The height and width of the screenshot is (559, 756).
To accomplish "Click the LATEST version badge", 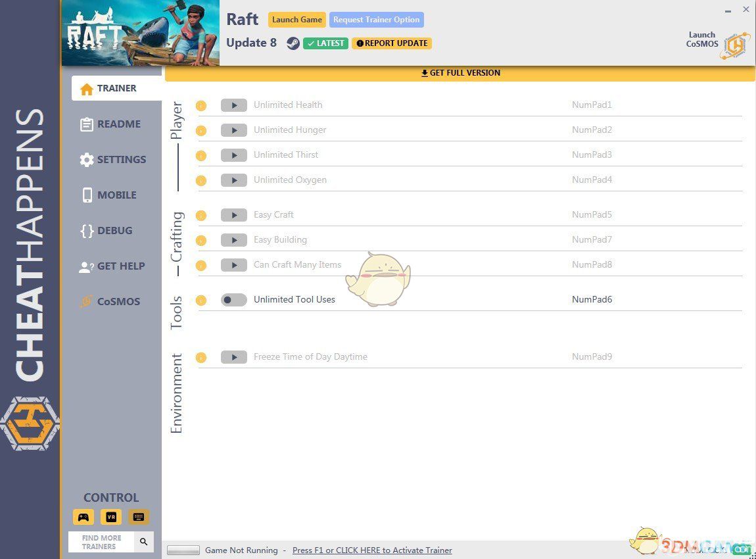I will [x=326, y=43].
